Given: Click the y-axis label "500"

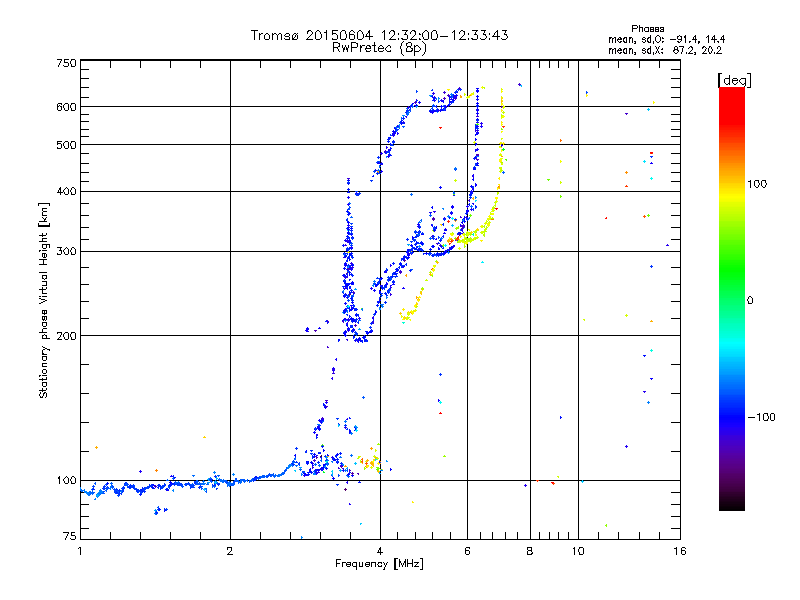Looking at the screenshot, I should 66,145.
